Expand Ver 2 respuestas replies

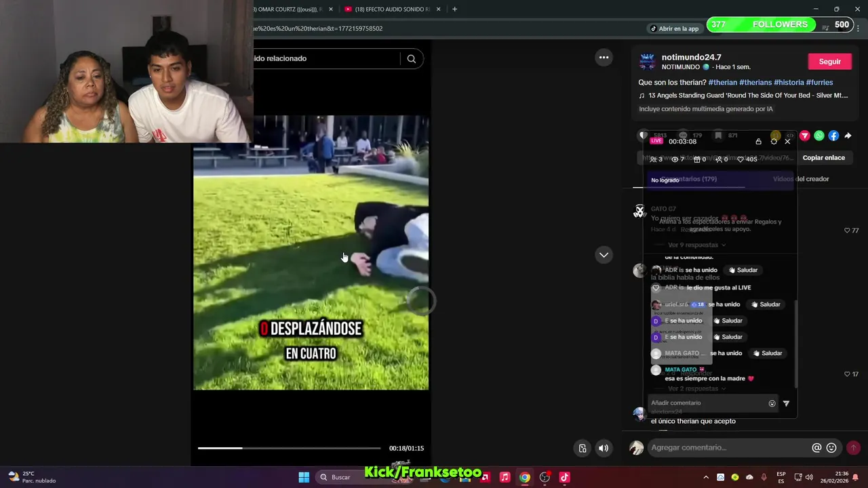pyautogui.click(x=697, y=388)
